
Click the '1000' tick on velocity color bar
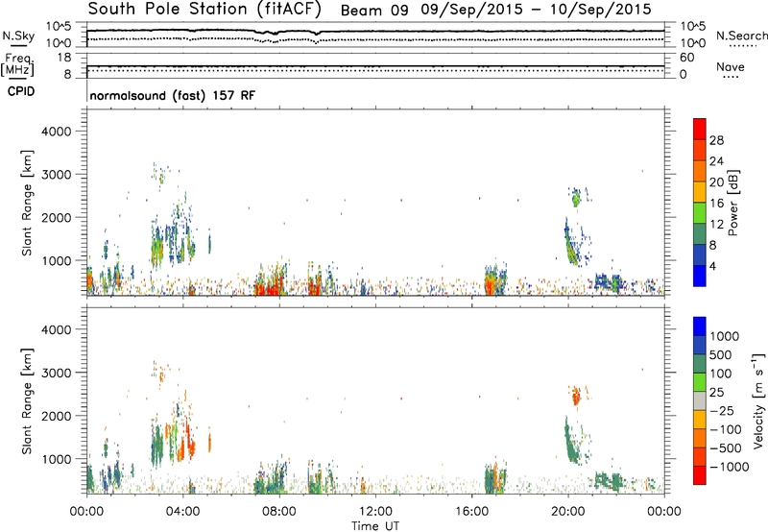[725, 336]
